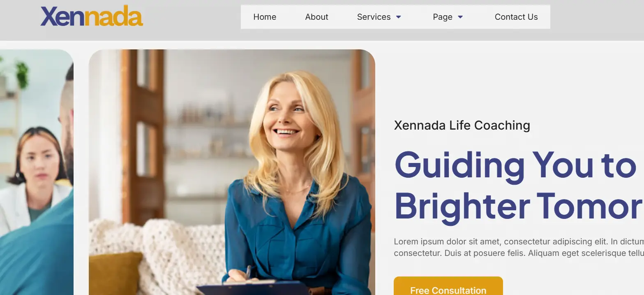The width and height of the screenshot is (644, 295).
Task: Open the Contact Us link
Action: (516, 17)
